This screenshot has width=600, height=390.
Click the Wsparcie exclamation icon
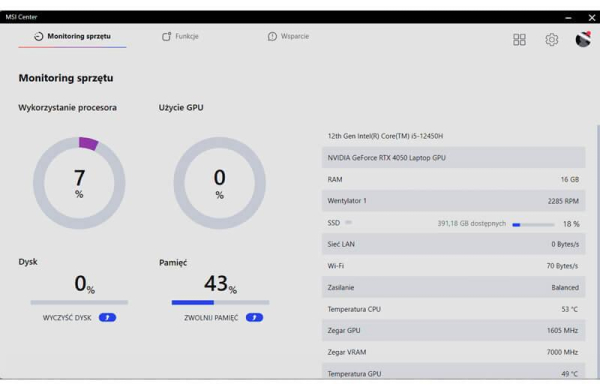pyautogui.click(x=272, y=36)
